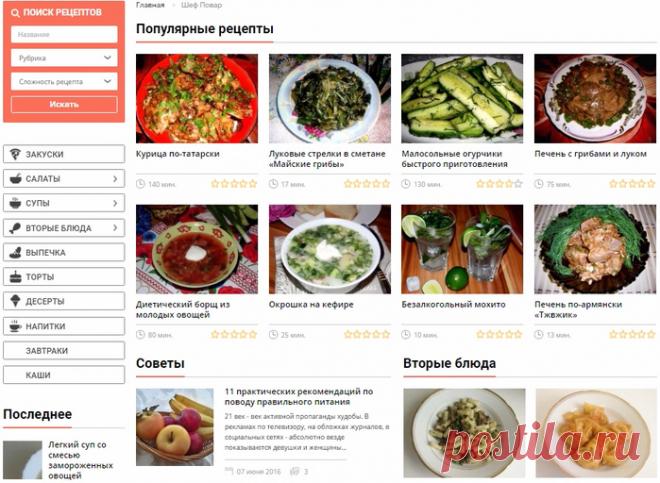Click the Десерты ice cream icon
Screen dimensions: 660x483
15,301
